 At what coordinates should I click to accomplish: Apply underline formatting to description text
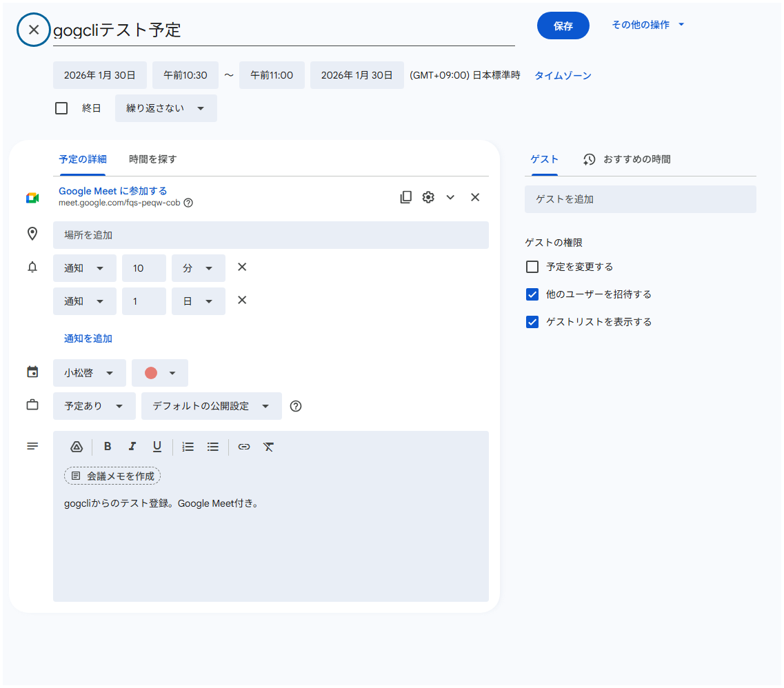[157, 446]
